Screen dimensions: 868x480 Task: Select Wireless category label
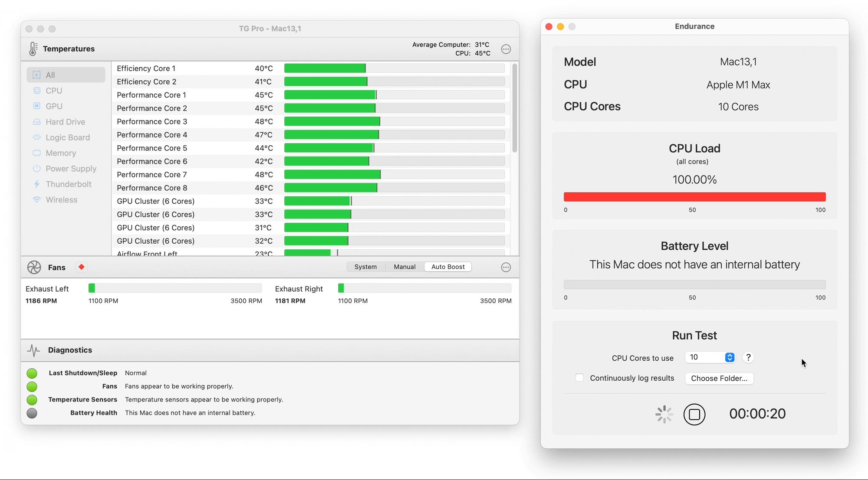61,200
